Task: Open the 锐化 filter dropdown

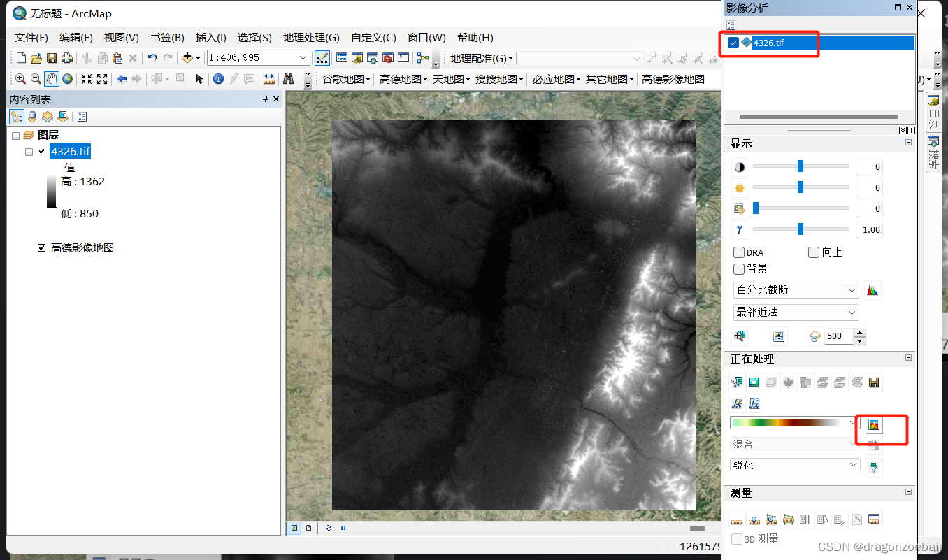Action: pos(795,464)
